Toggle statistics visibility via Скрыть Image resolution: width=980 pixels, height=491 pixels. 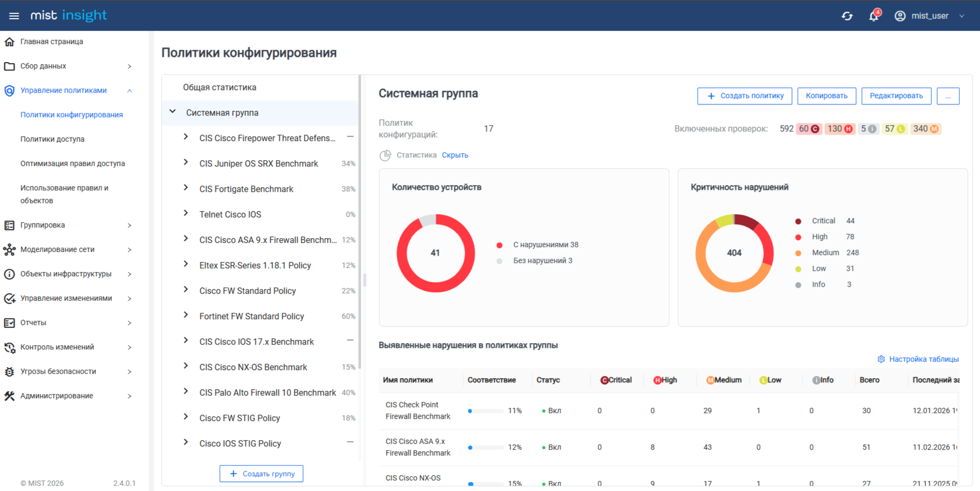[455, 155]
